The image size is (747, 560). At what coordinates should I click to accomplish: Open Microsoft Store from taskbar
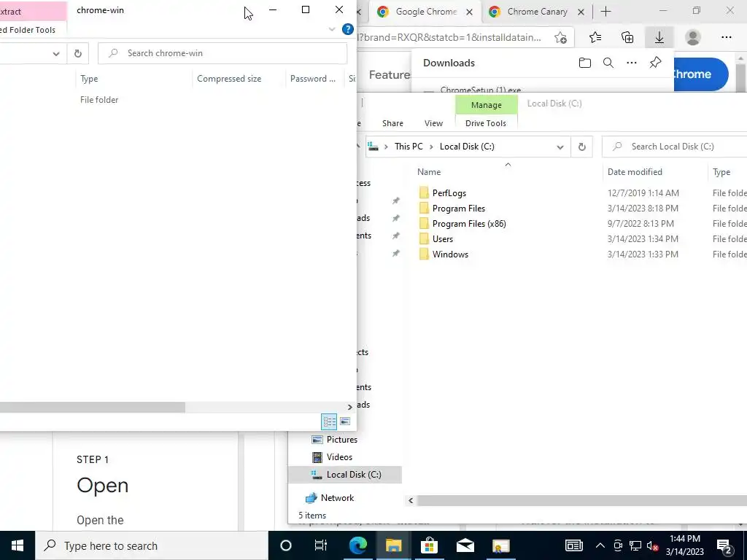tap(429, 545)
